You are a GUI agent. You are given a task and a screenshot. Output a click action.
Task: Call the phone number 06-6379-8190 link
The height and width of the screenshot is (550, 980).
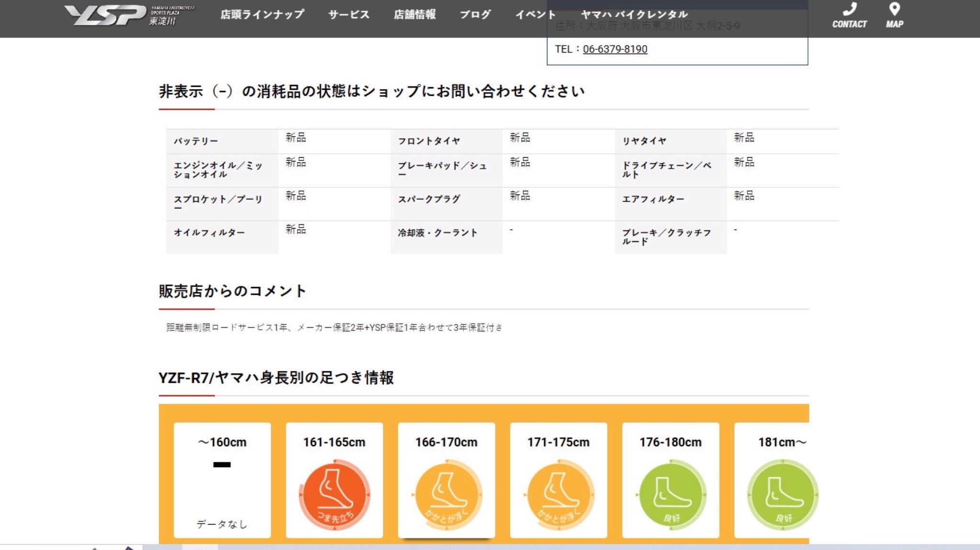point(615,49)
